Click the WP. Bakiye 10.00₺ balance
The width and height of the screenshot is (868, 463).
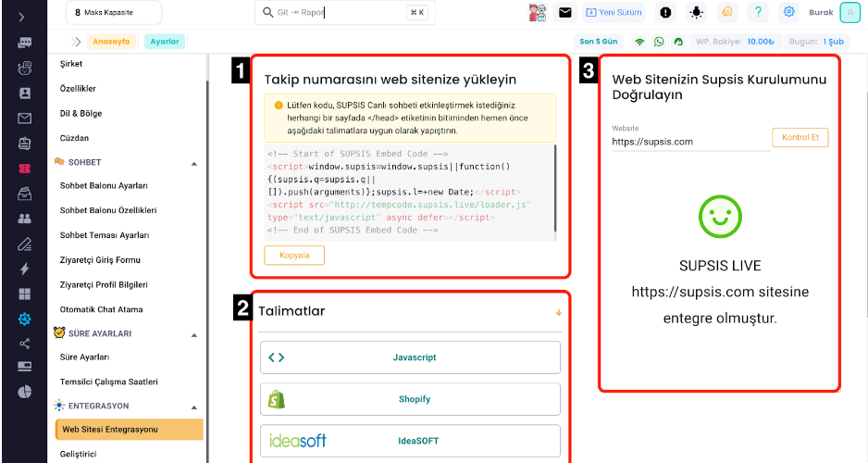735,42
